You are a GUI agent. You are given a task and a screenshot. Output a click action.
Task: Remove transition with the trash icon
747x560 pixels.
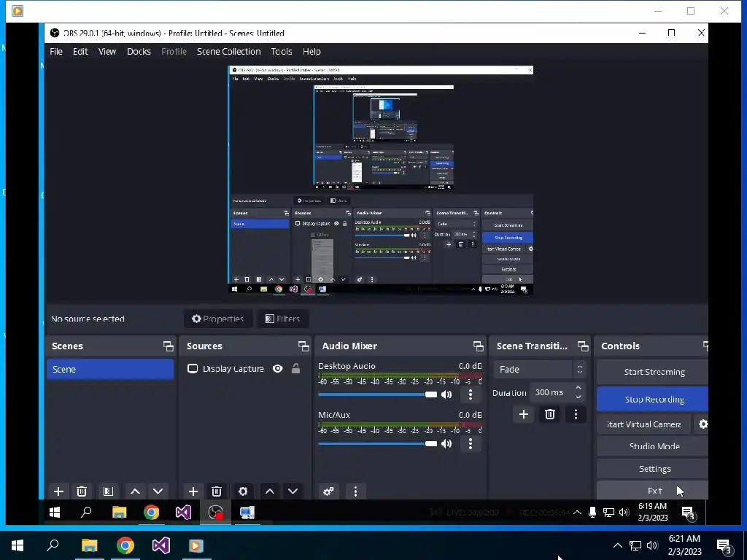(550, 414)
